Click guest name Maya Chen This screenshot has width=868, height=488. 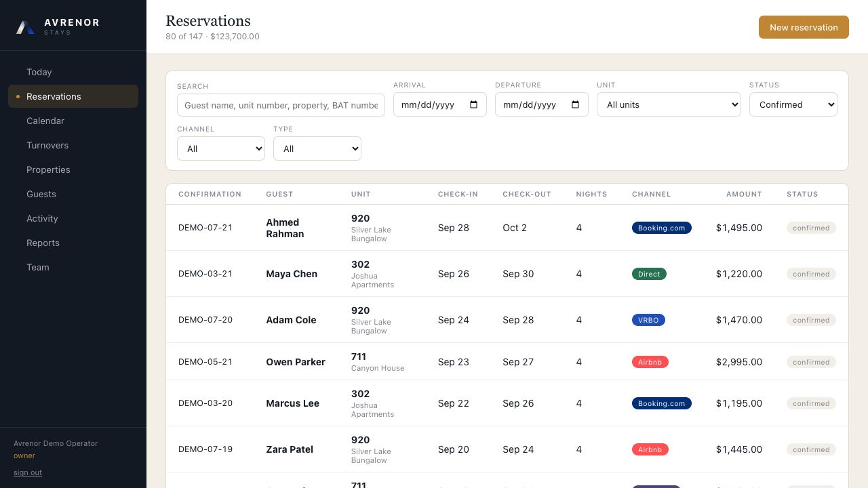point(292,274)
